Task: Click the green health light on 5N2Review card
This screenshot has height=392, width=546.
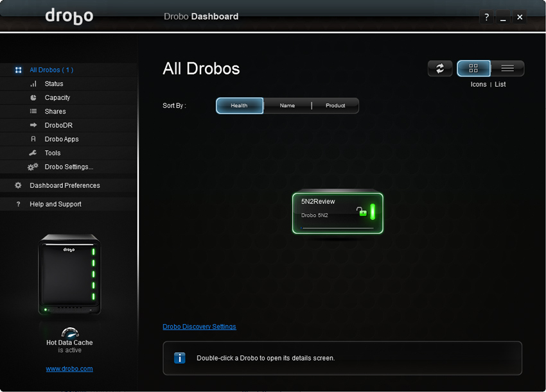Action: [373, 212]
